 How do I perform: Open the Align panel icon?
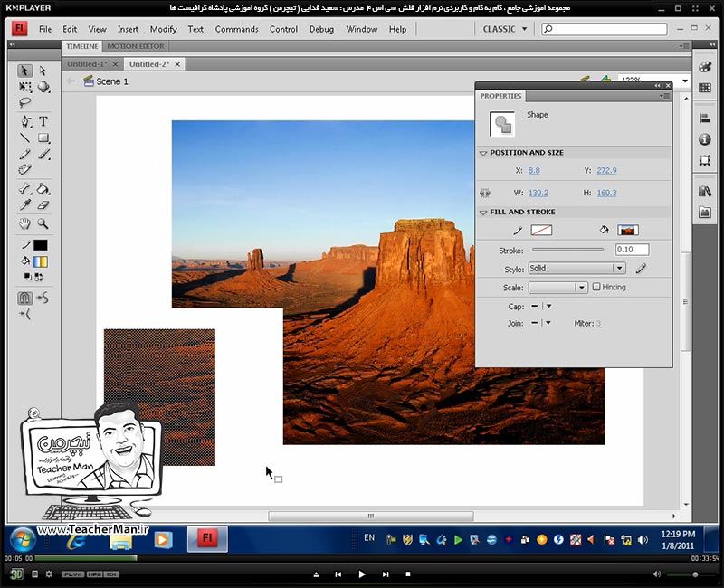point(705,119)
